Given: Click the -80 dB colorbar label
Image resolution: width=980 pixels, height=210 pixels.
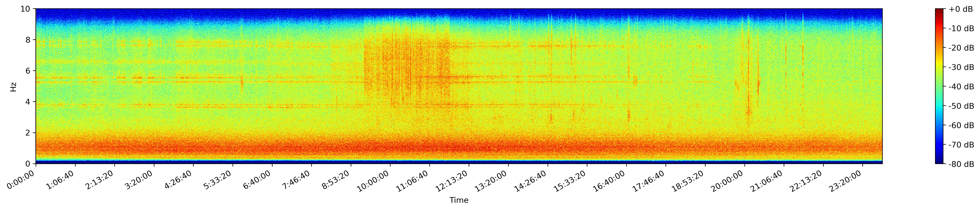Looking at the screenshot, I should pyautogui.click(x=961, y=164).
